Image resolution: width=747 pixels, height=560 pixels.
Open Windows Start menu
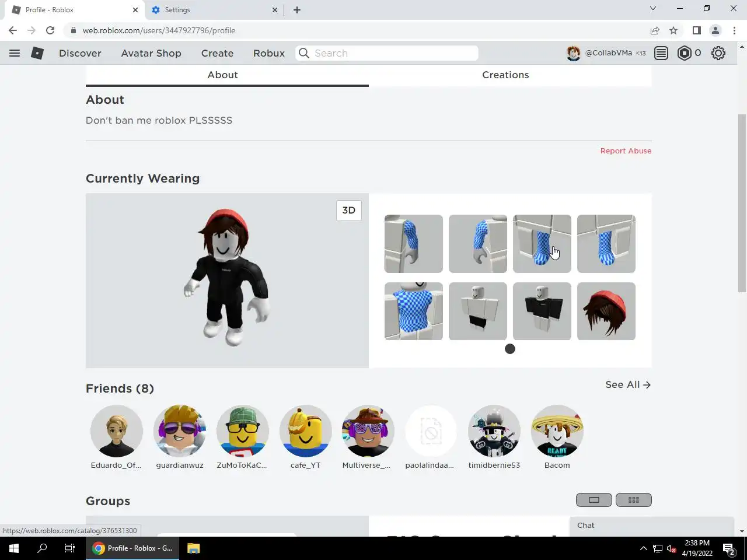point(13,548)
